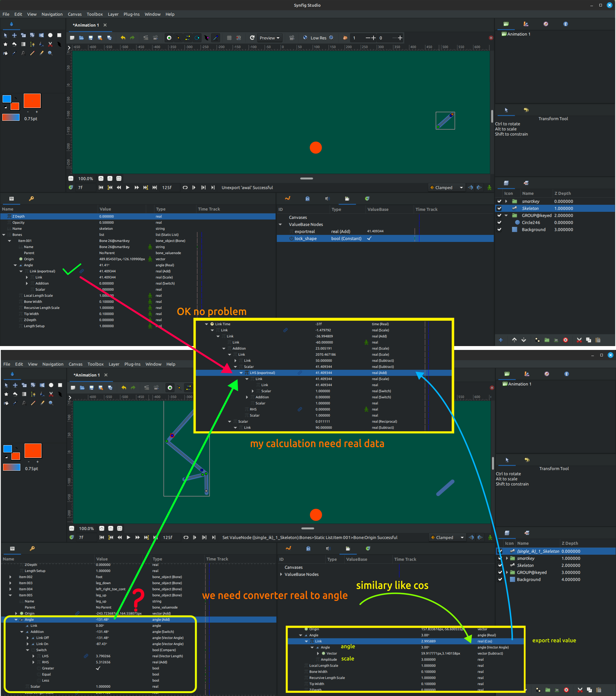616x696 pixels.
Task: Toggle the Low Res rendering button
Action: click(x=318, y=38)
